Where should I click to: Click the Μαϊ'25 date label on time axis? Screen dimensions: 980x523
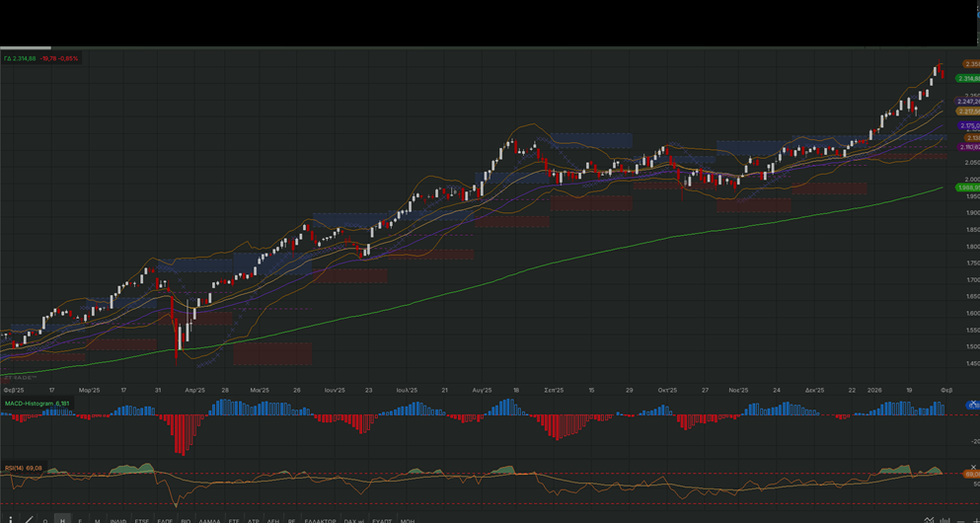260,390
